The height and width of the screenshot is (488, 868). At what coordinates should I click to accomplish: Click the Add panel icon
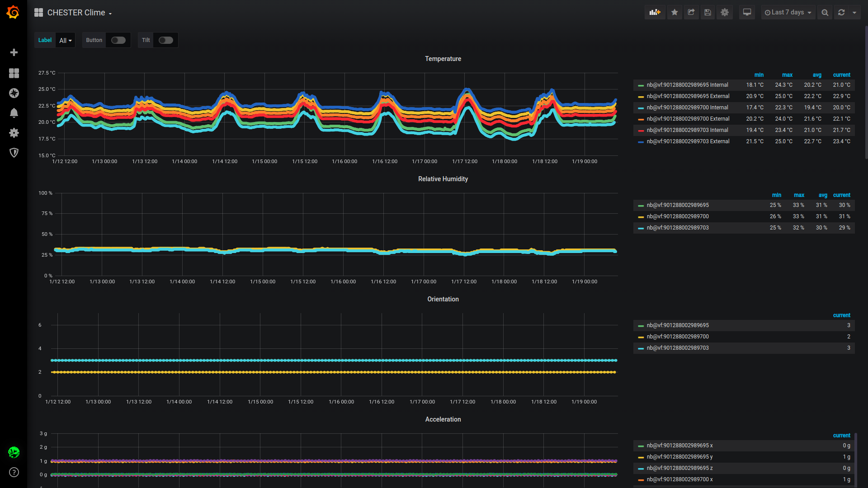coord(655,13)
